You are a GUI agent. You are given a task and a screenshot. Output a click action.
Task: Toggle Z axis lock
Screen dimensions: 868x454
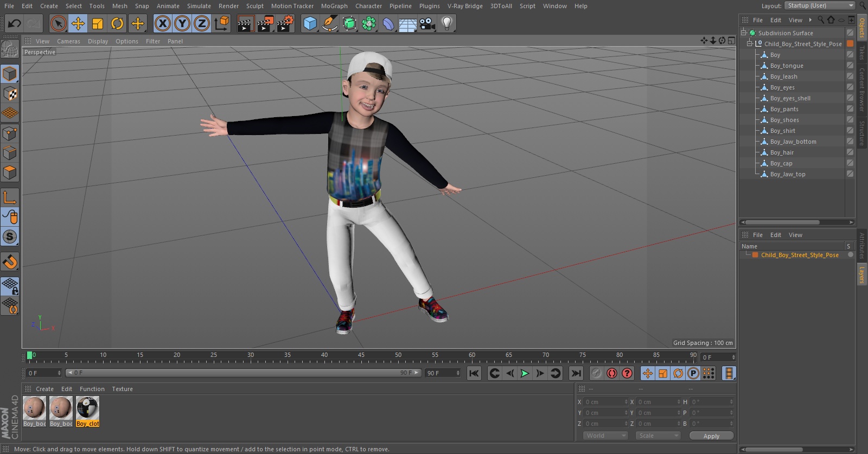(x=202, y=23)
